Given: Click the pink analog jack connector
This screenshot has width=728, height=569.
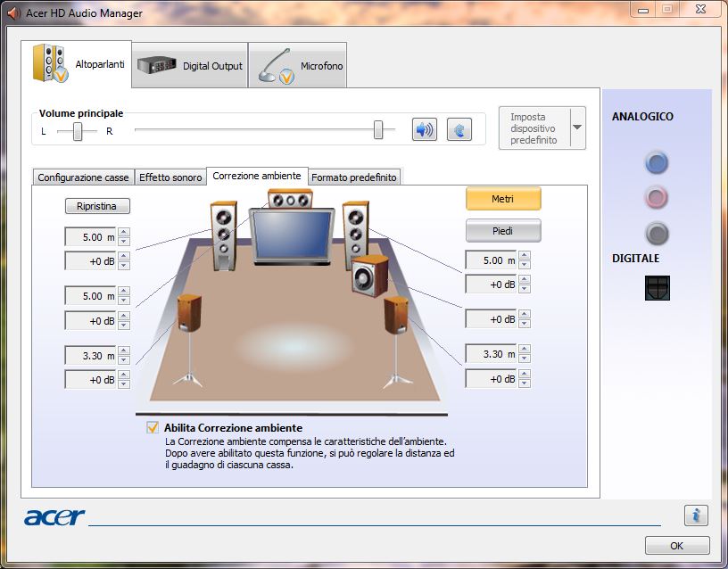Looking at the screenshot, I should pos(657,198).
